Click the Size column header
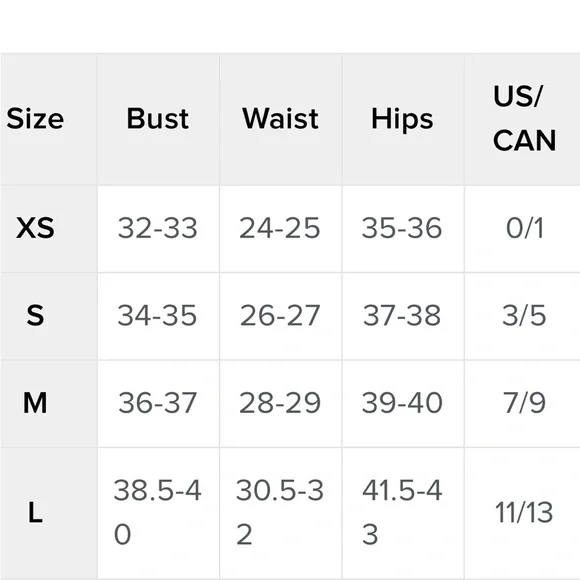580x580 pixels. coord(35,119)
